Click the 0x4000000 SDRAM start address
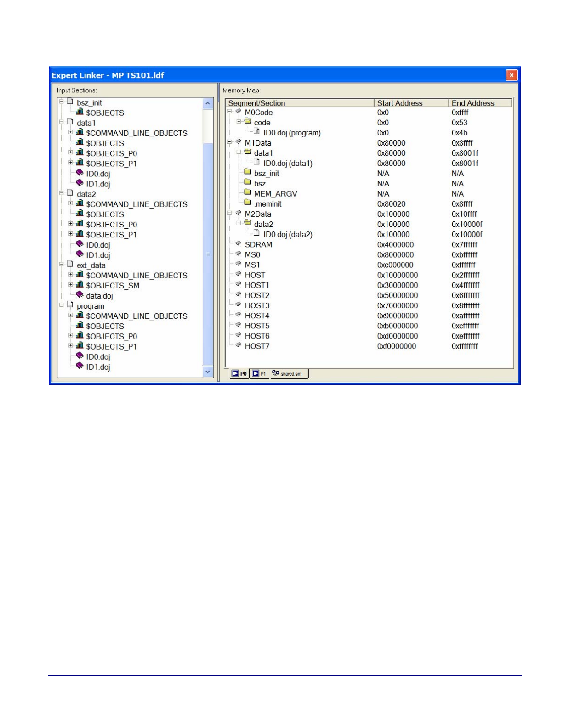This screenshot has width=563, height=728. pyautogui.click(x=395, y=245)
